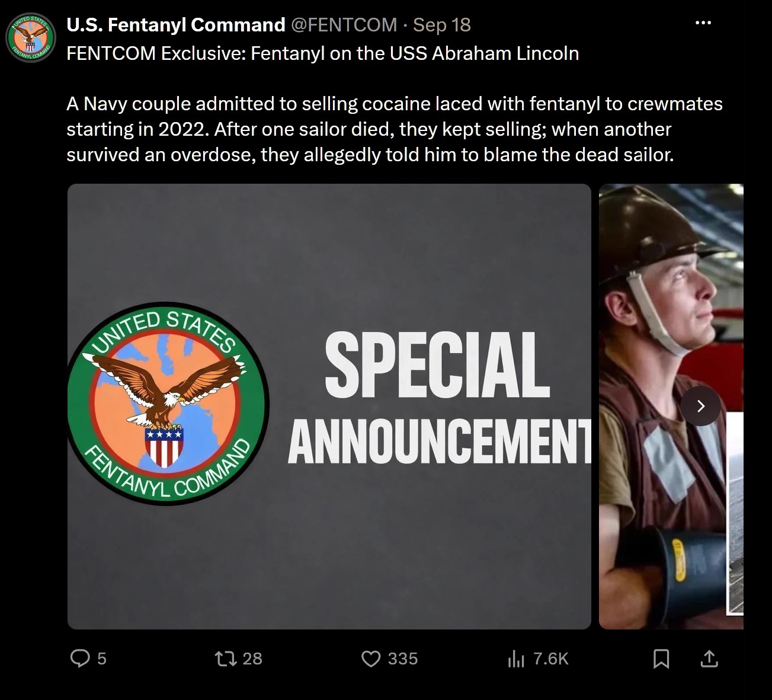Image resolution: width=772 pixels, height=700 pixels.
Task: Open the share post icon
Action: click(709, 658)
